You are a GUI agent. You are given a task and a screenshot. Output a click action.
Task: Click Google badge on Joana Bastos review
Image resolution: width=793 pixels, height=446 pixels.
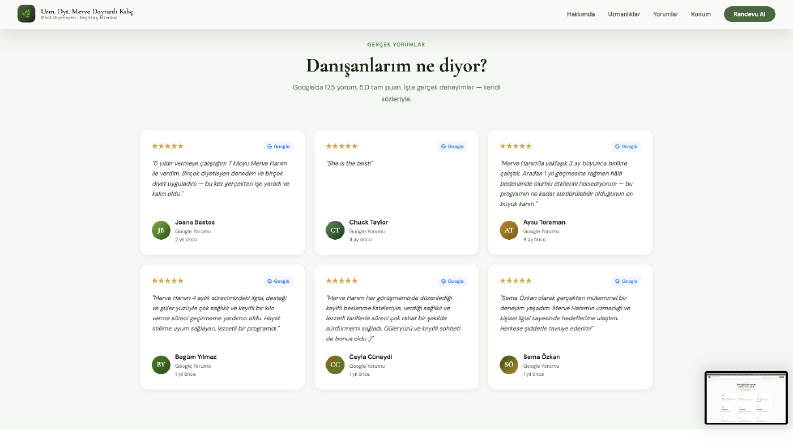[278, 147]
